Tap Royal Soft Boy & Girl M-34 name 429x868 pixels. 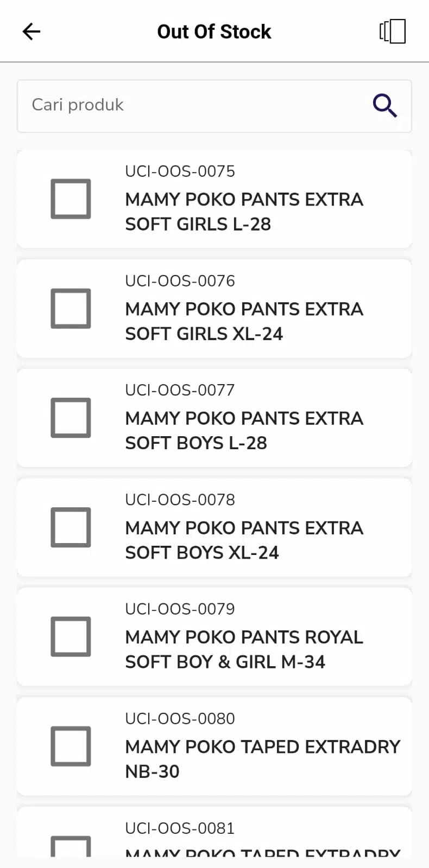(x=244, y=649)
